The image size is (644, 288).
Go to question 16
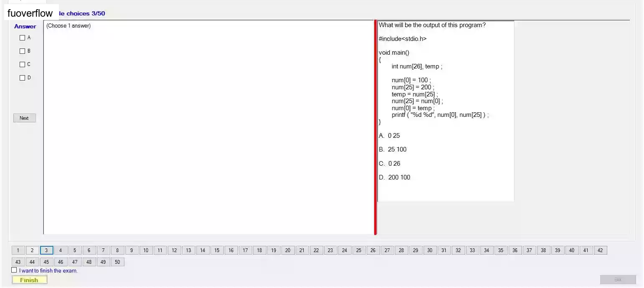coord(231,250)
